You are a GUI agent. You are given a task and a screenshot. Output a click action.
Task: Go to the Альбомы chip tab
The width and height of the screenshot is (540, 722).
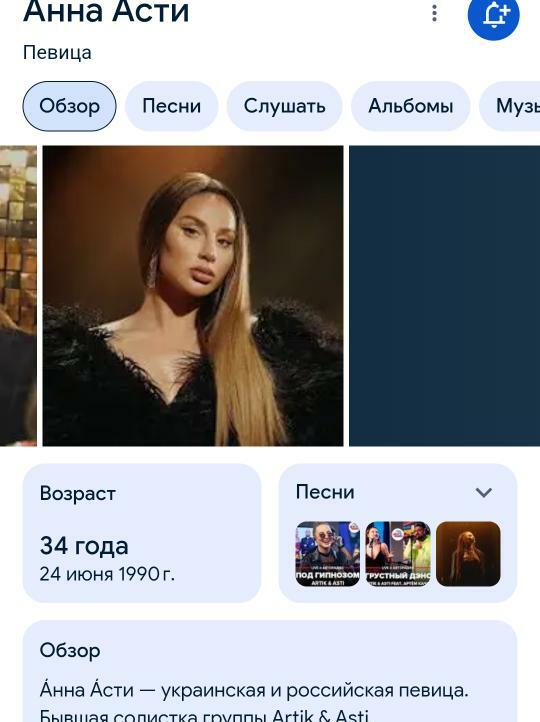click(411, 106)
